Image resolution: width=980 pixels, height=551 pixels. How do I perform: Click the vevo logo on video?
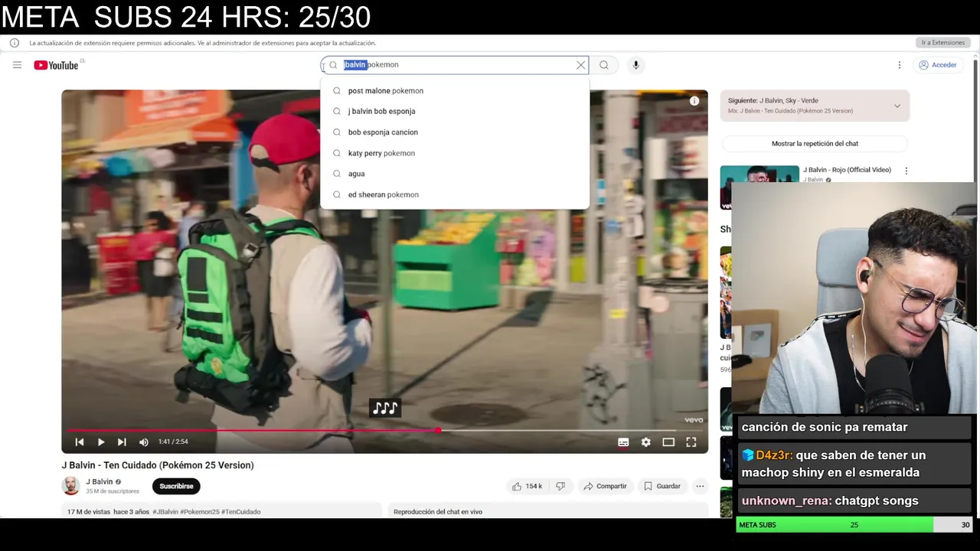pos(694,419)
